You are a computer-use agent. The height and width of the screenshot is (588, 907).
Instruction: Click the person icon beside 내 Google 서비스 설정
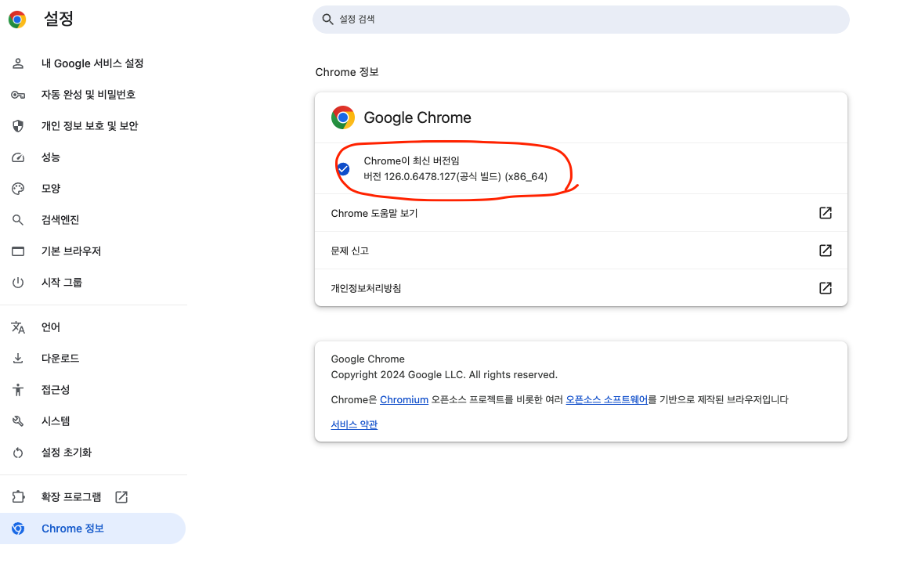coord(18,63)
